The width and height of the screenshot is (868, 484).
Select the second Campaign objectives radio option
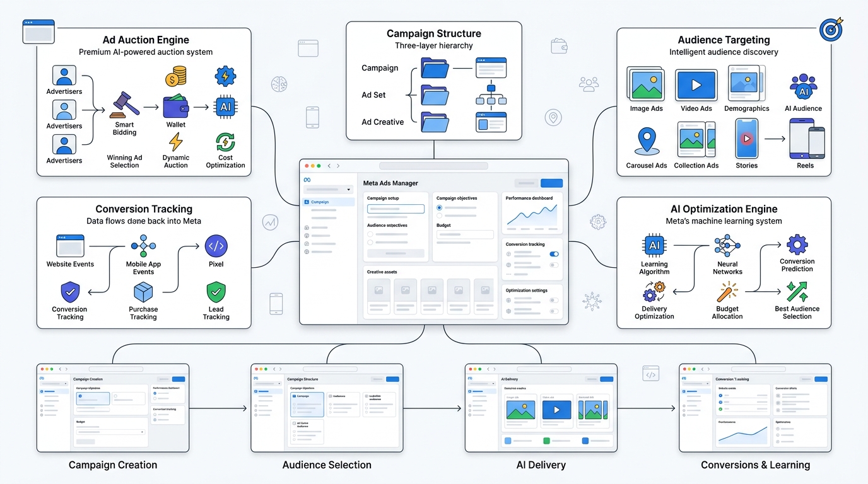[x=439, y=216]
